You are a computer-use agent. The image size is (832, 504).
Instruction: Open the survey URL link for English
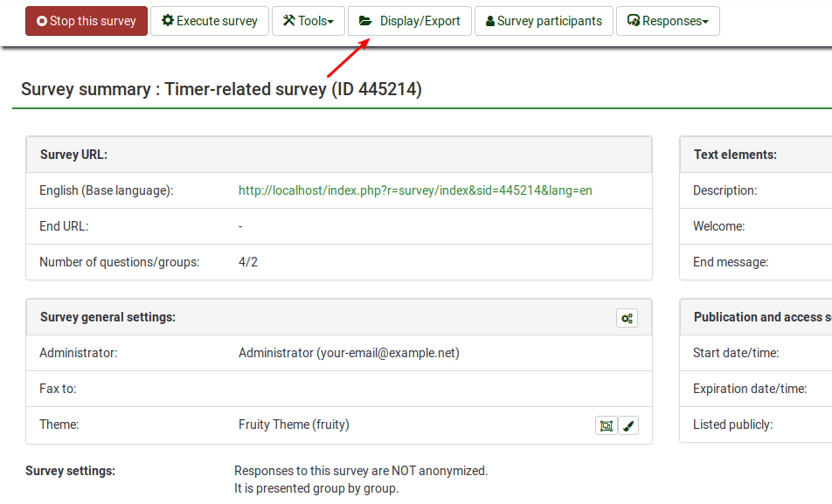pos(415,190)
